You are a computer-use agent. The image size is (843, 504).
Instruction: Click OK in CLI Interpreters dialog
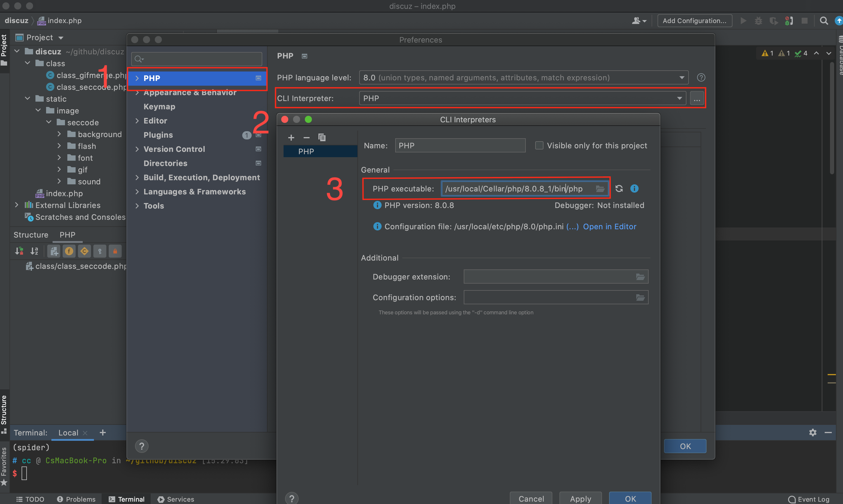(630, 499)
